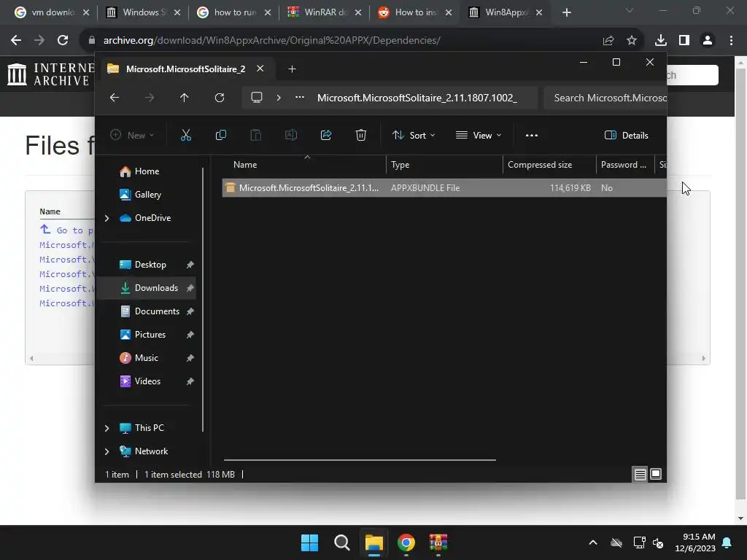Open Chrome side panel icon
Screen dimensions: 747x560
pos(684,41)
